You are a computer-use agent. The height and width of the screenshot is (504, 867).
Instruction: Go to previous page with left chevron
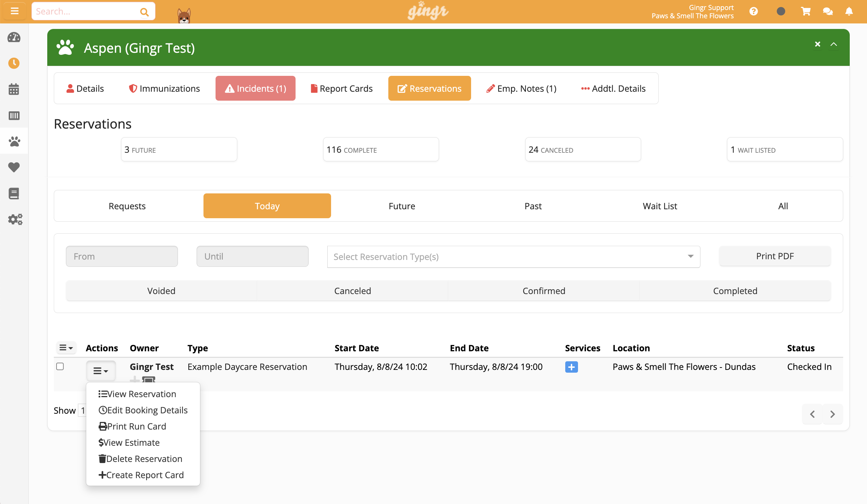click(813, 414)
